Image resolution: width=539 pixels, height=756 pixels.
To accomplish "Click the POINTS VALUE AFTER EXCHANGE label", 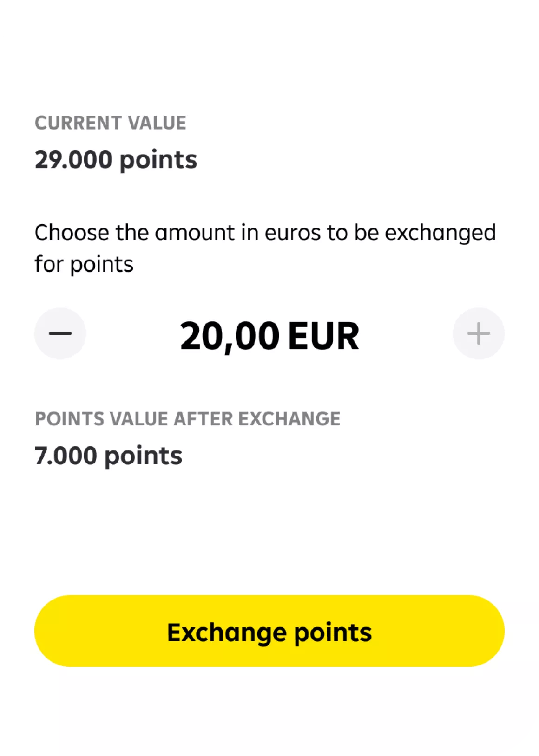I will (x=188, y=419).
